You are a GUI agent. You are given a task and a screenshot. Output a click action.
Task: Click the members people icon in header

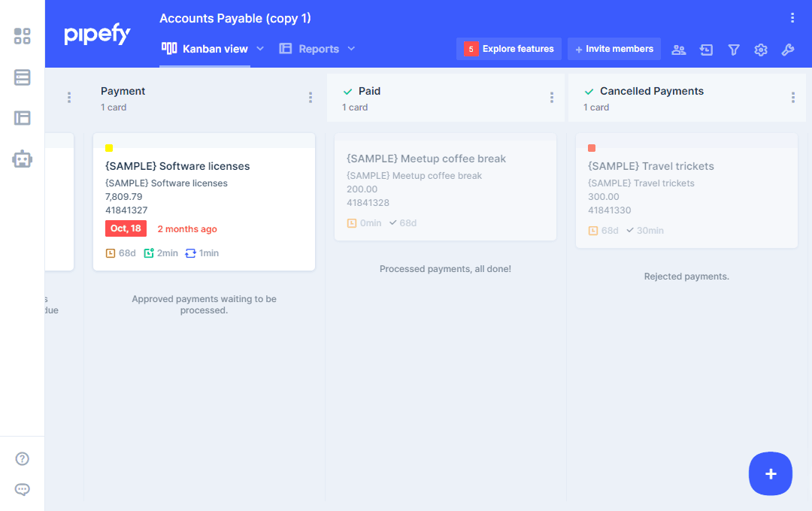(679, 50)
